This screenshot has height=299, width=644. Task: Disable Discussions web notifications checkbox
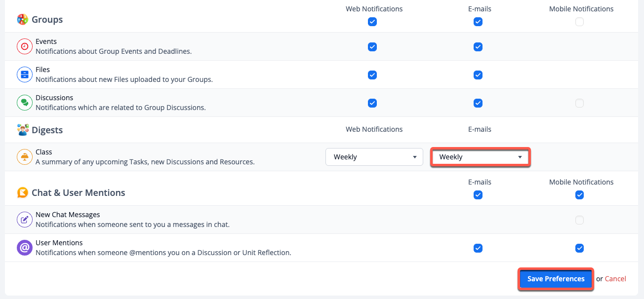pyautogui.click(x=372, y=103)
